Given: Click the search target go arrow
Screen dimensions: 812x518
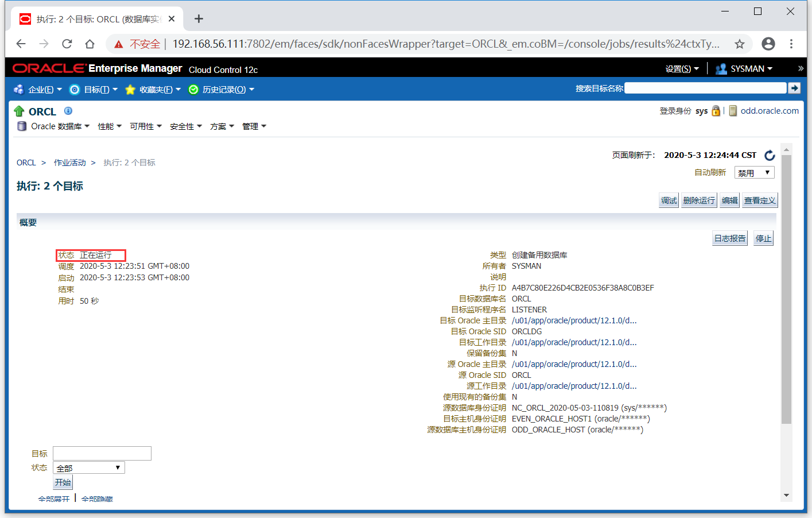Looking at the screenshot, I should [794, 88].
